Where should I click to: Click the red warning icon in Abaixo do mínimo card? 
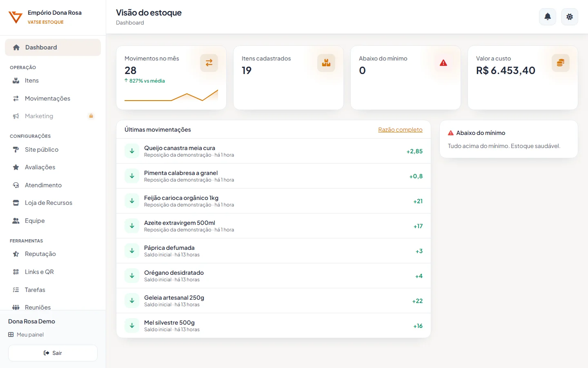pos(443,63)
